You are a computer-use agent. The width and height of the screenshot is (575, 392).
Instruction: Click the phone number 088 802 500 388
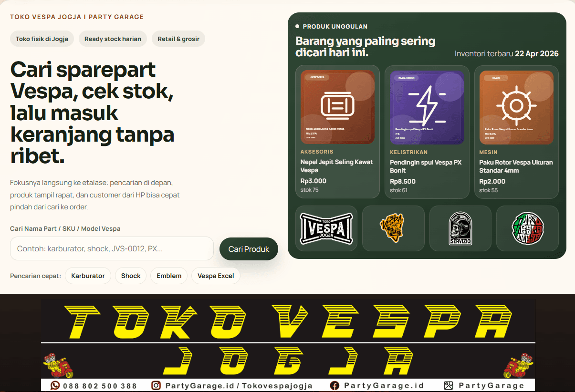pos(100,386)
